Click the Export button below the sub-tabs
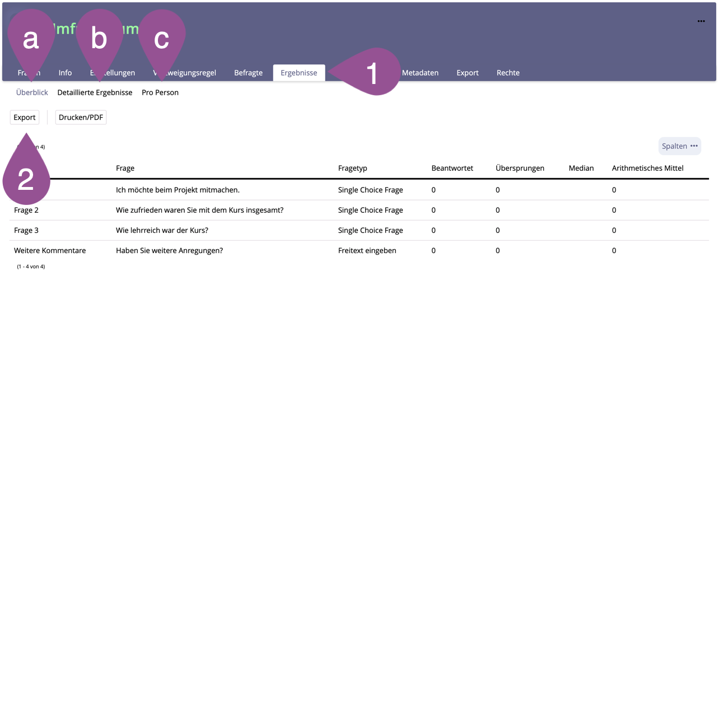This screenshot has width=728, height=728. pos(25,118)
